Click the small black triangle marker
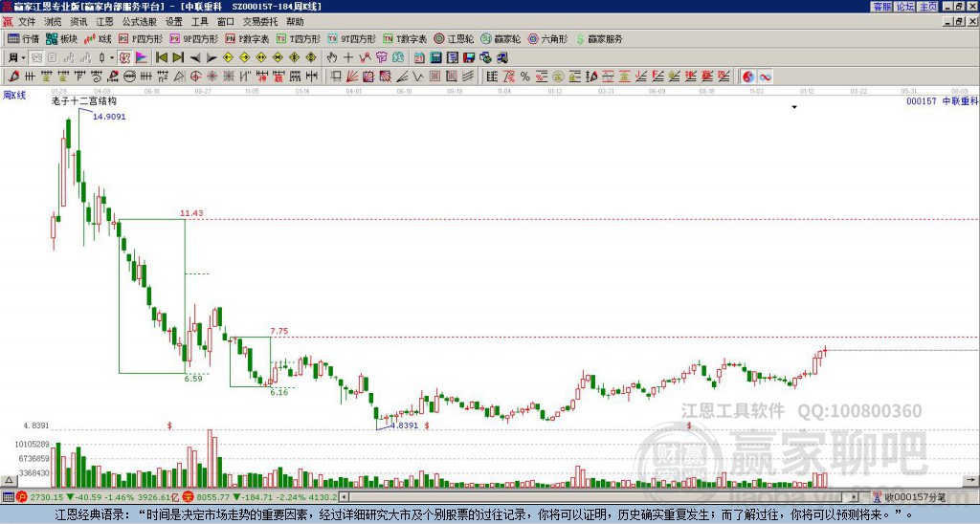The image size is (980, 524). click(x=794, y=107)
